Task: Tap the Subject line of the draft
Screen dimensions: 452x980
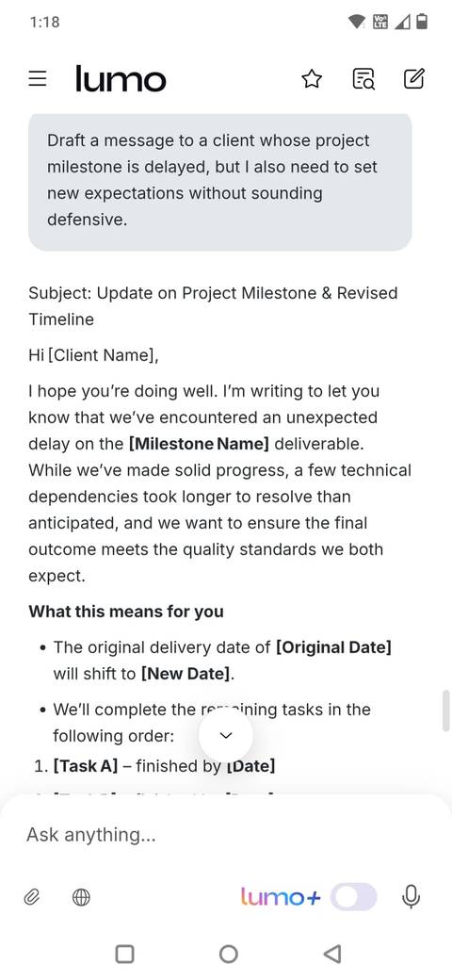Action: click(213, 306)
